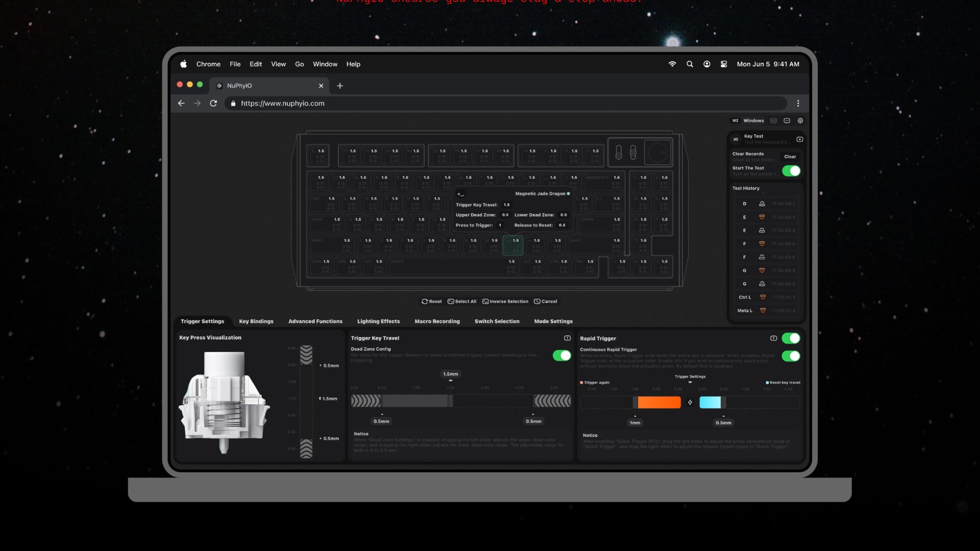Image resolution: width=980 pixels, height=551 pixels.
Task: Open Switch Selection tab
Action: (497, 321)
